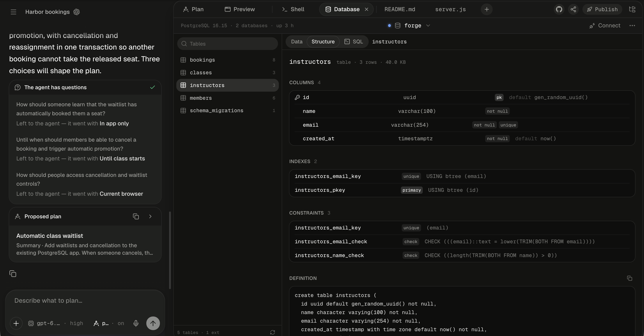This screenshot has width=644, height=336.
Task: Select the schema_migrations table
Action: [x=228, y=111]
